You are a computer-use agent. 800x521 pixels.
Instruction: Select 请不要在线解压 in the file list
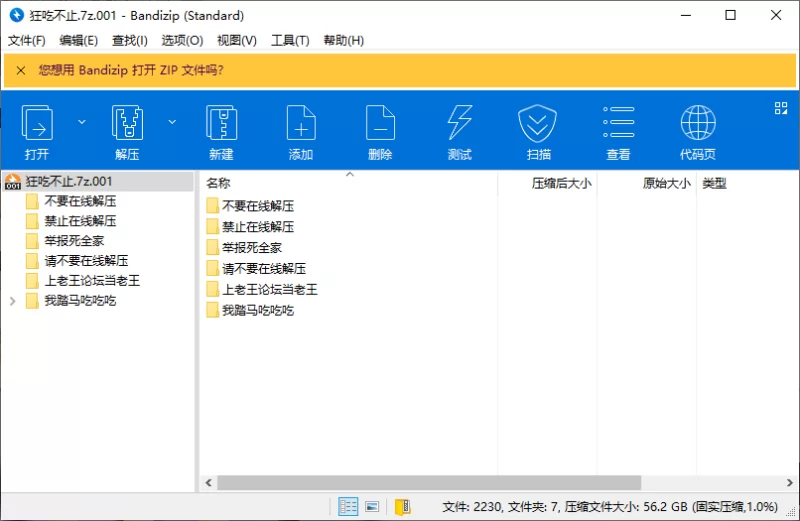click(x=264, y=268)
